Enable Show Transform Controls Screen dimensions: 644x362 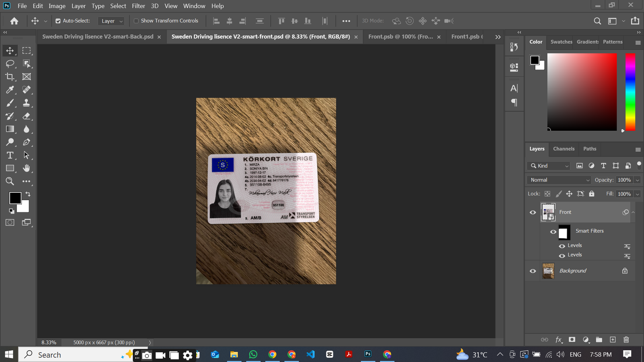136,21
